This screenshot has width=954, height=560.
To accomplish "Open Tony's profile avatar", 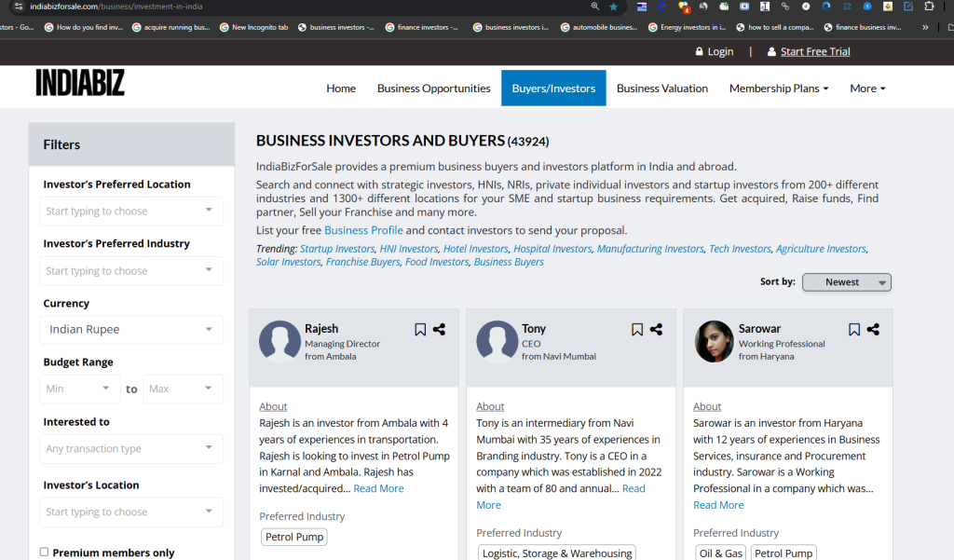I will 497,341.
